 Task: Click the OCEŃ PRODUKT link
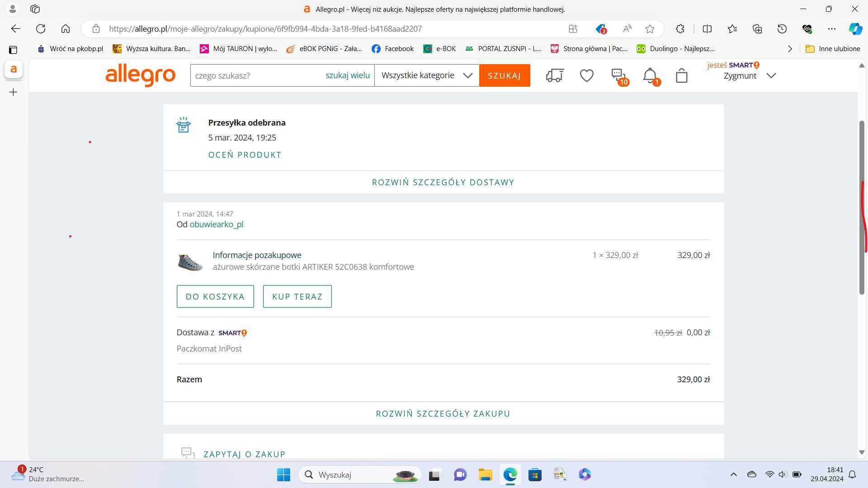(x=245, y=155)
